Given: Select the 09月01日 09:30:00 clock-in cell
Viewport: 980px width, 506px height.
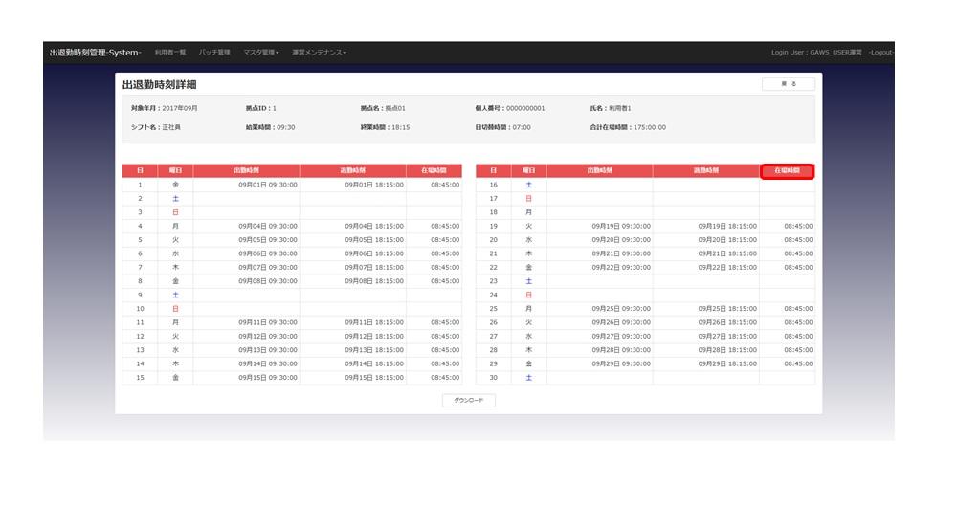Looking at the screenshot, I should click(x=268, y=185).
